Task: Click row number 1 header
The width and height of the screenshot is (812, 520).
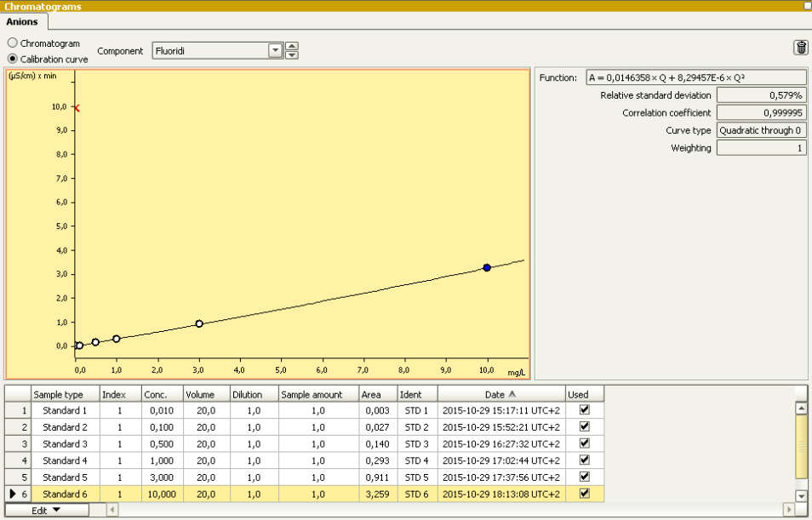Action: click(x=18, y=410)
